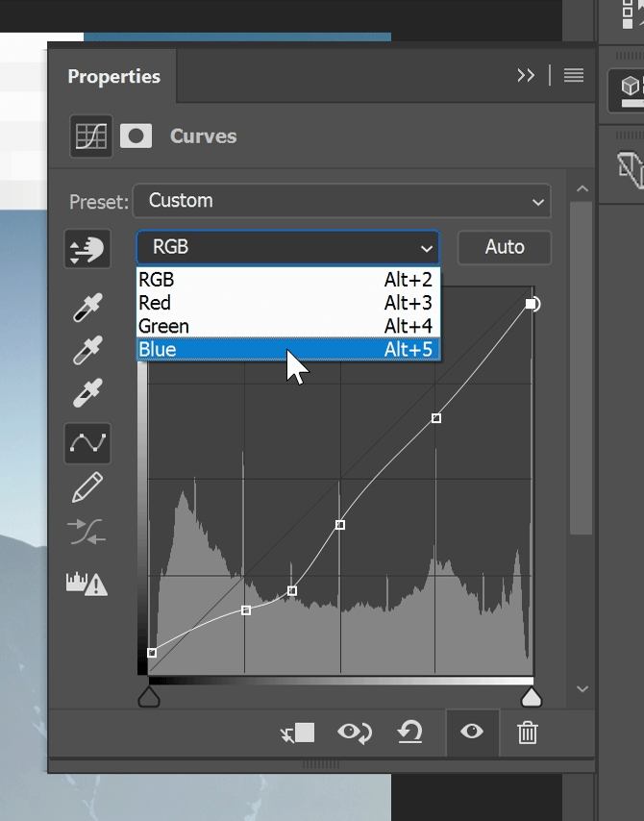Image resolution: width=644 pixels, height=821 pixels.
Task: Select the edit points curve tool
Action: pyautogui.click(x=87, y=442)
